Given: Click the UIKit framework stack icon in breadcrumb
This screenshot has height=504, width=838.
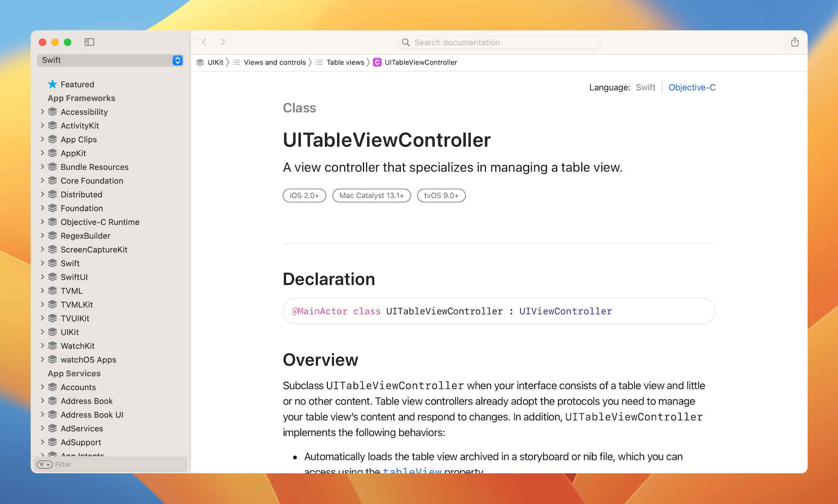Looking at the screenshot, I should 199,62.
